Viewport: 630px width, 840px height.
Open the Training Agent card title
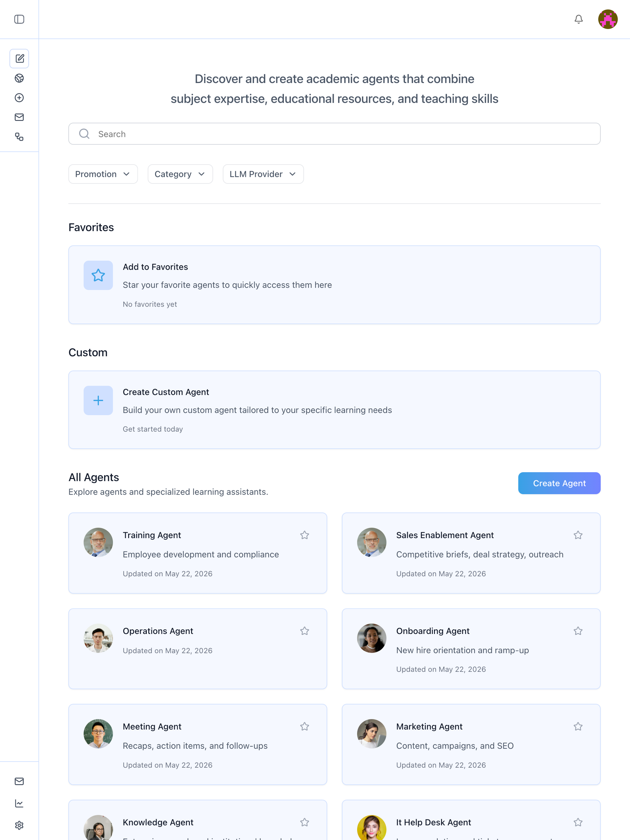[152, 535]
